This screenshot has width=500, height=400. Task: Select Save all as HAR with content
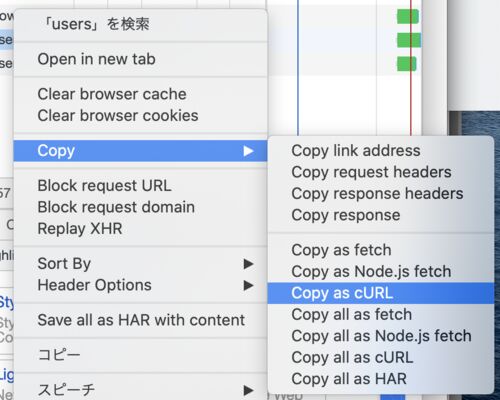tap(140, 320)
